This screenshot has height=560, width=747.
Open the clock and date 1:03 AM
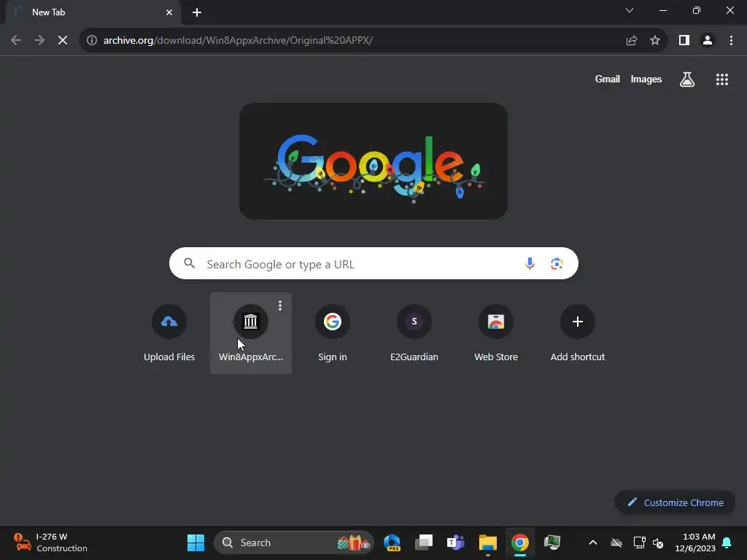[x=695, y=542]
